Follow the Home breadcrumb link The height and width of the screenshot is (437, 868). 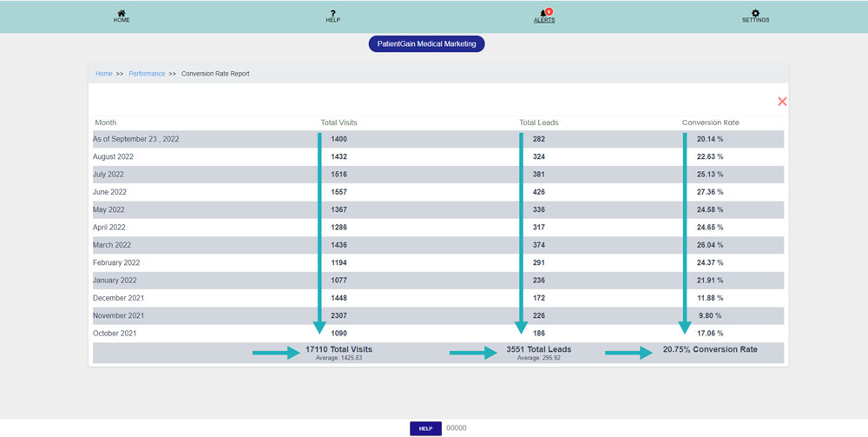103,74
